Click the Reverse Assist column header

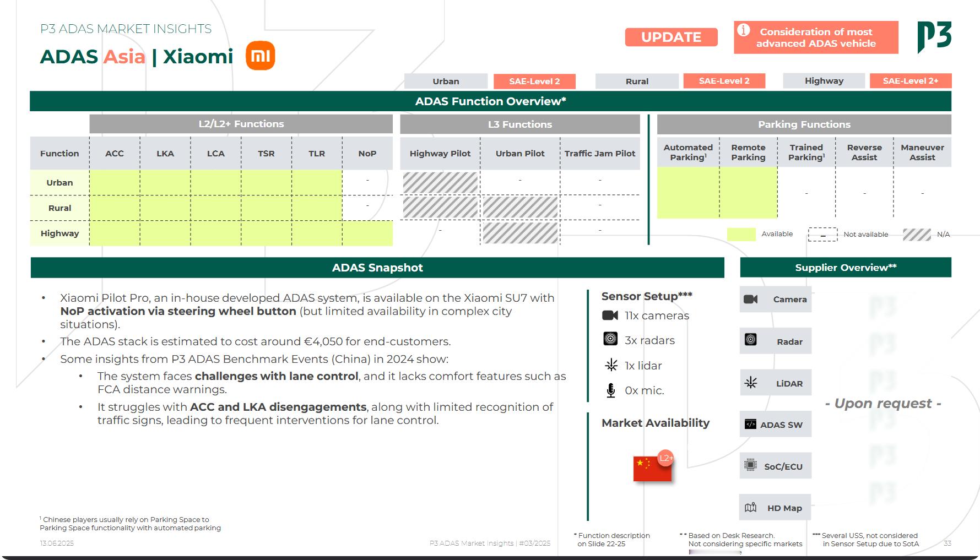[864, 152]
